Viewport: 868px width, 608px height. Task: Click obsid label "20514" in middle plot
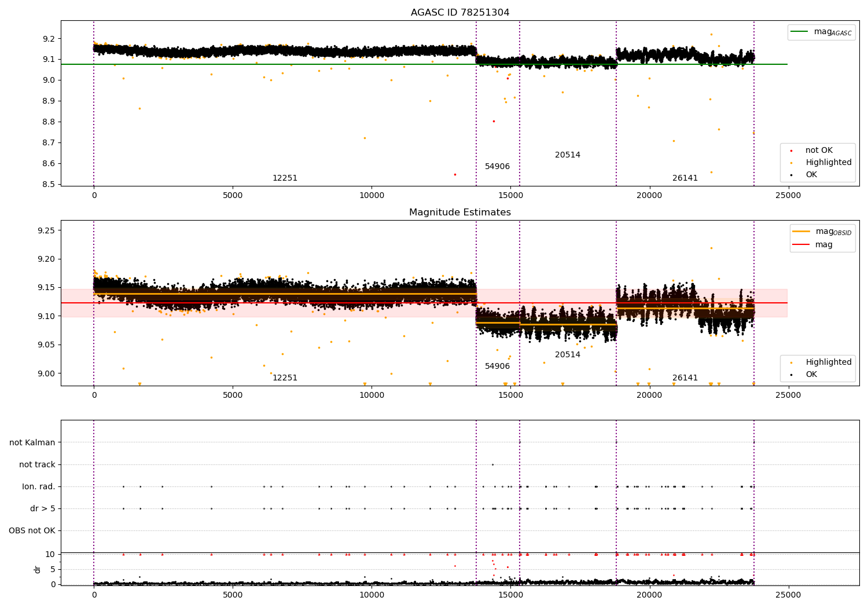[568, 355]
